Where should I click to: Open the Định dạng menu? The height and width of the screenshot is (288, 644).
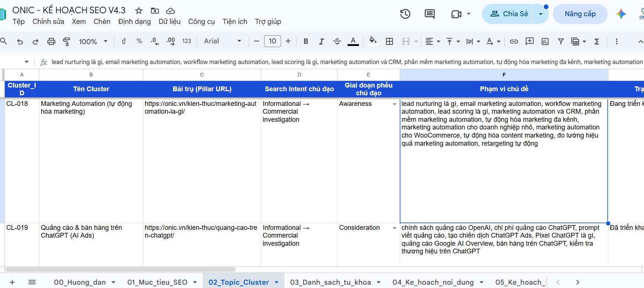pyautogui.click(x=134, y=22)
